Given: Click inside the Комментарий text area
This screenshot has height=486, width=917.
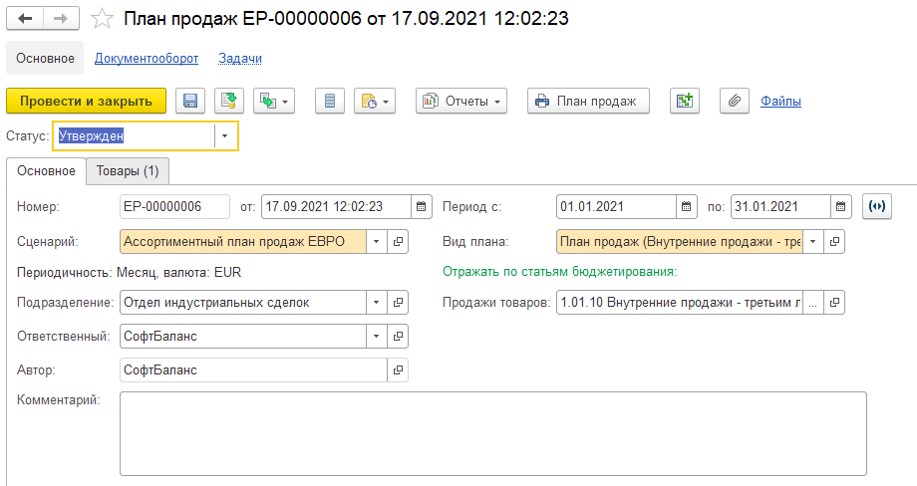Looking at the screenshot, I should click(493, 433).
